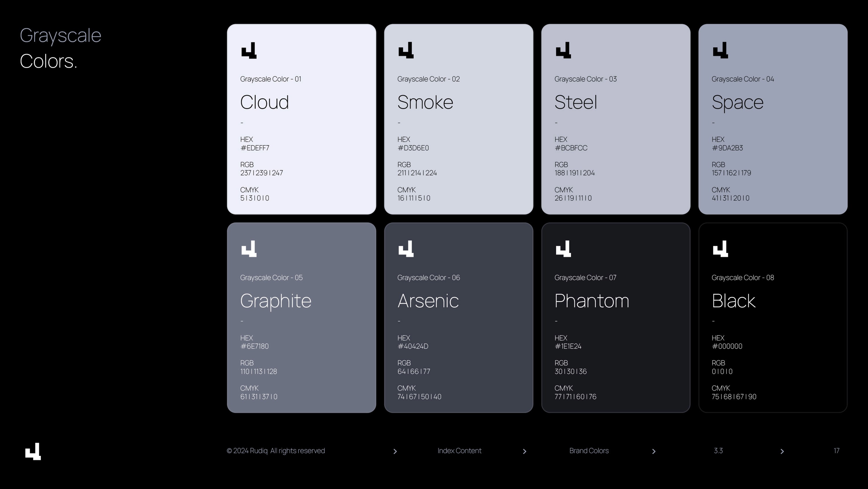Image resolution: width=868 pixels, height=489 pixels.
Task: Click the hex value #9DA2B3
Action: [727, 148]
